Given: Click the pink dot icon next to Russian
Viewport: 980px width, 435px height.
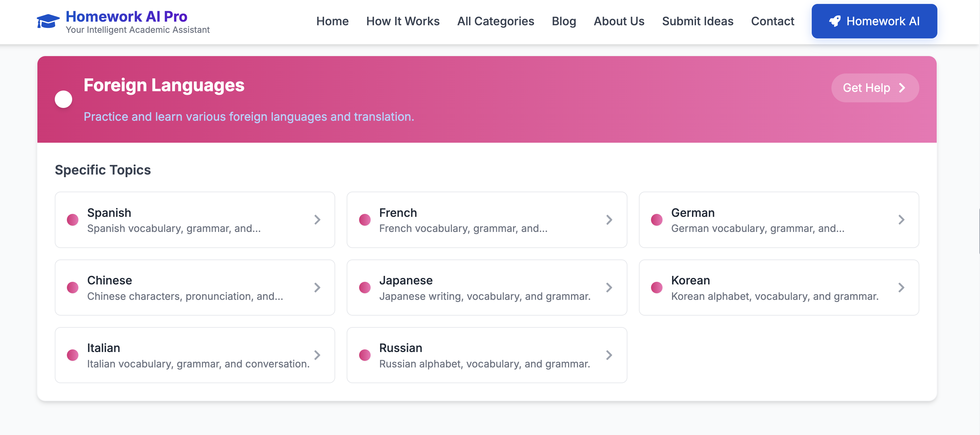Looking at the screenshot, I should [364, 355].
